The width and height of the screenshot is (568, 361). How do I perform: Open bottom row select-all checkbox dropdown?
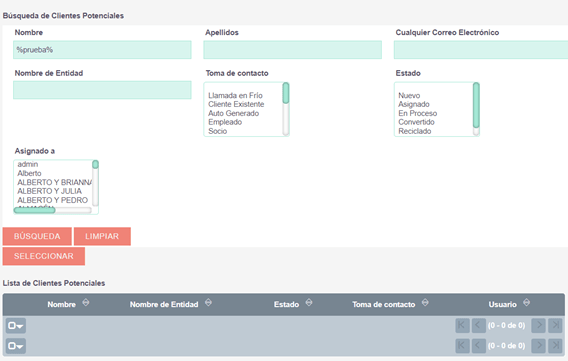click(16, 346)
